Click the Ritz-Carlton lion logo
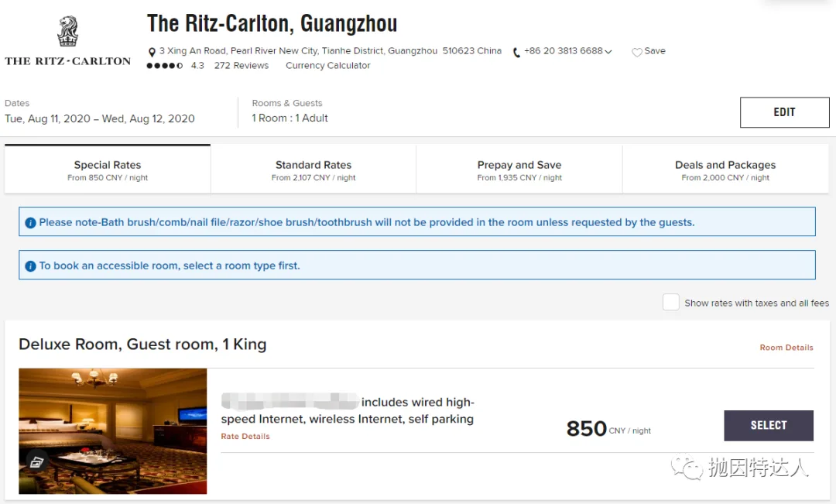 point(67,33)
